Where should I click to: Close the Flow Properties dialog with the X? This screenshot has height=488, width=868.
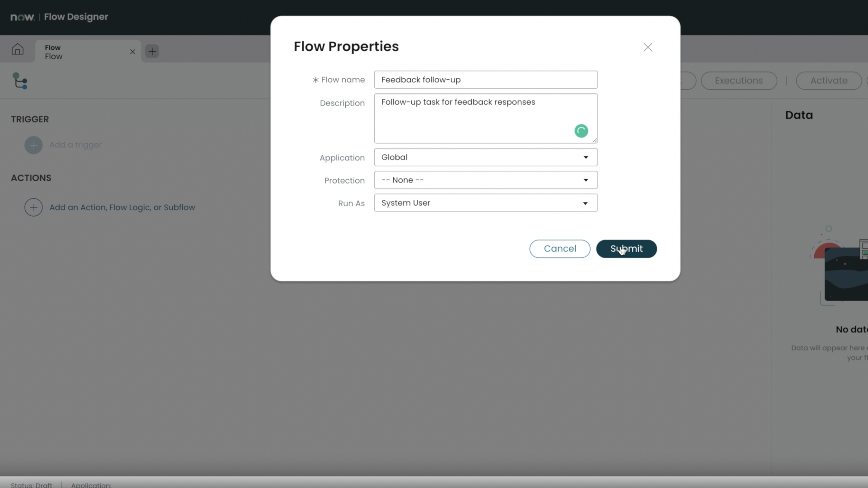coord(648,47)
